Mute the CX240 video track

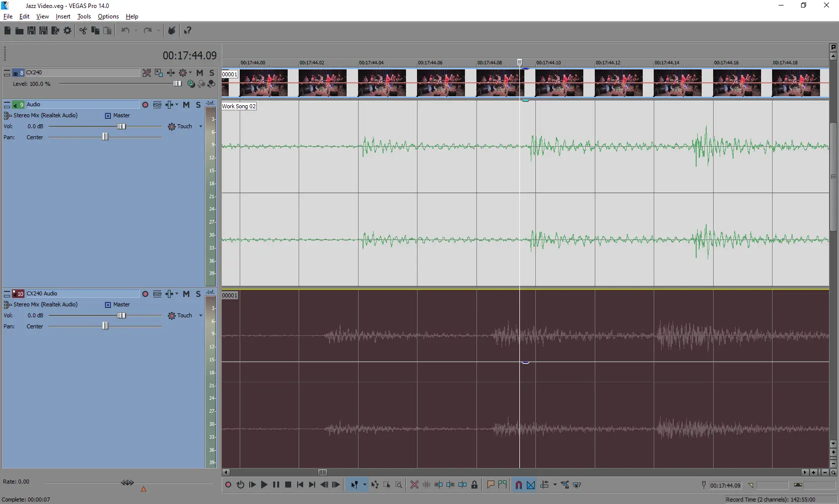point(200,73)
